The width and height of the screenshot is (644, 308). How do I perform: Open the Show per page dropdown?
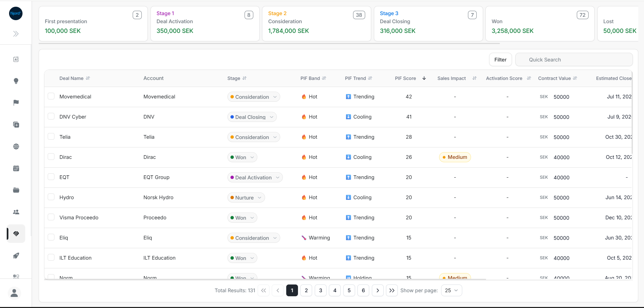(452, 291)
